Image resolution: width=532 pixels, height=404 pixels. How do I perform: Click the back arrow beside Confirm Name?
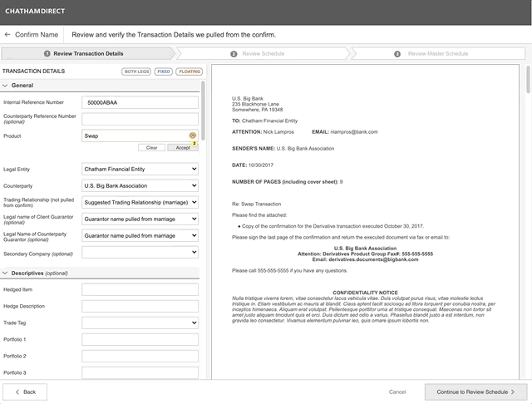click(7, 35)
